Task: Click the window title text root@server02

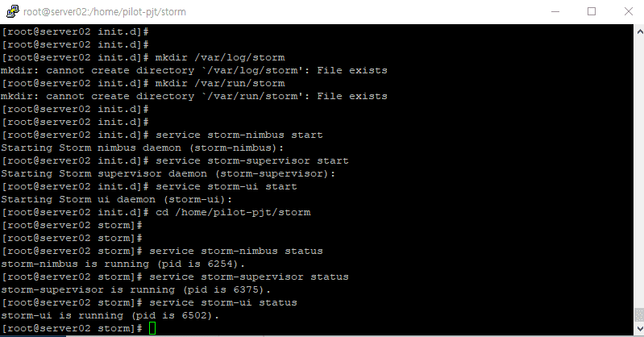Action: click(x=104, y=12)
